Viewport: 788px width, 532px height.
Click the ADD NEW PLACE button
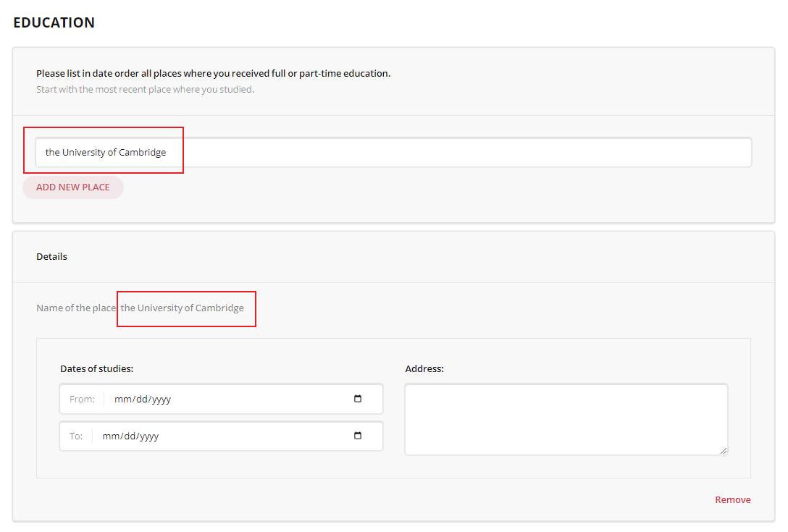[x=72, y=187]
